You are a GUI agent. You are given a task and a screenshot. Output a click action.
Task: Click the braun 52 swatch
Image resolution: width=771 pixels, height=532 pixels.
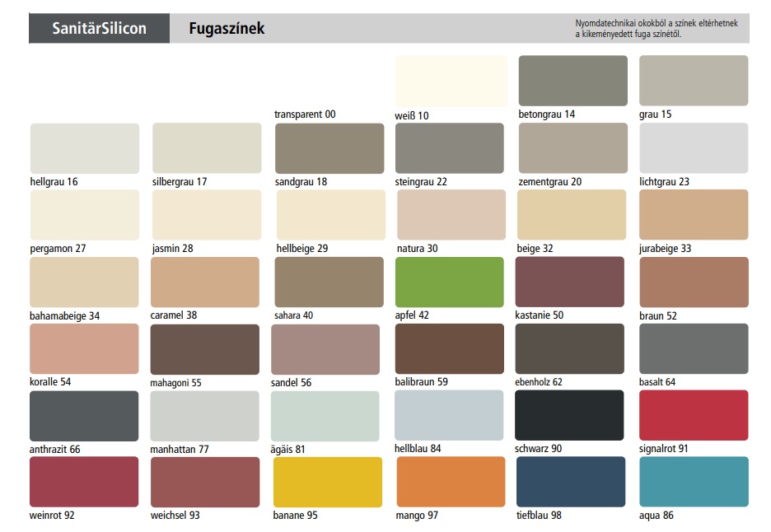tap(694, 282)
